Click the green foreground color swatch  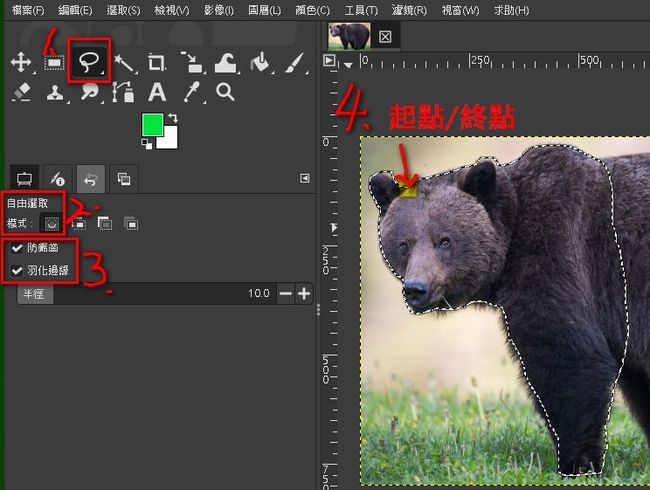tap(153, 126)
